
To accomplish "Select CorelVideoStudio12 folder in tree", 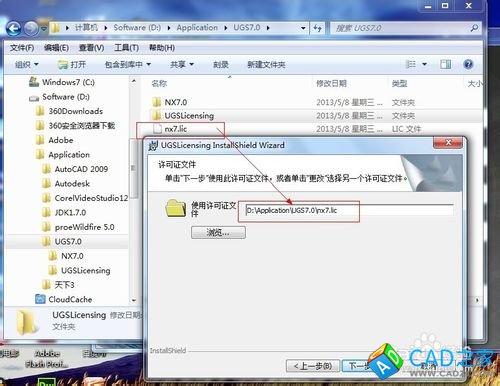I will [85, 198].
